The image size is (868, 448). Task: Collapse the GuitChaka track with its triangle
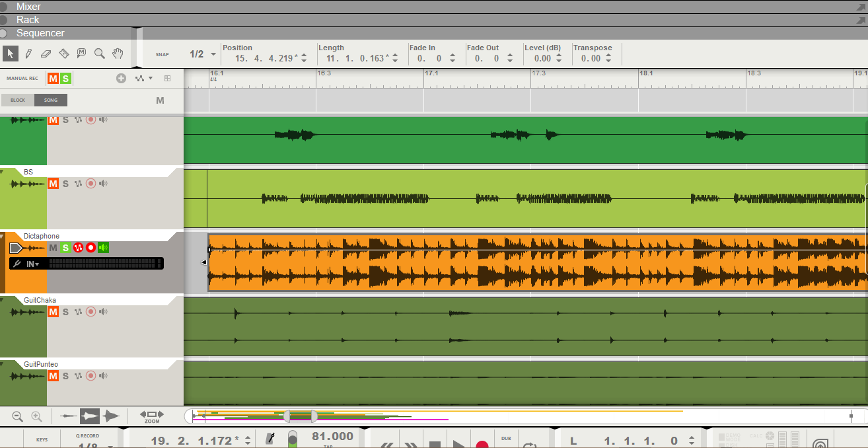pos(3,300)
